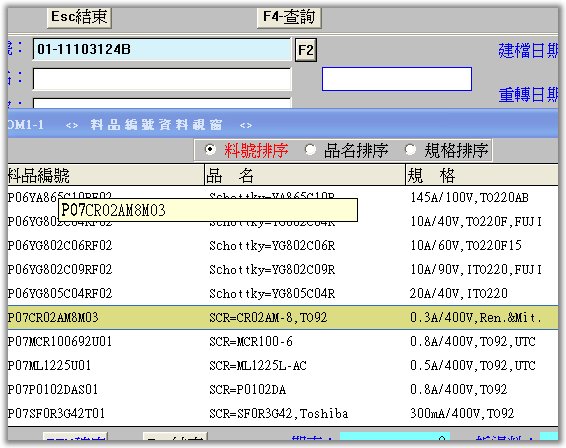Click spec 300mA/400V,TO92
This screenshot has height=448, width=566.
tap(462, 414)
